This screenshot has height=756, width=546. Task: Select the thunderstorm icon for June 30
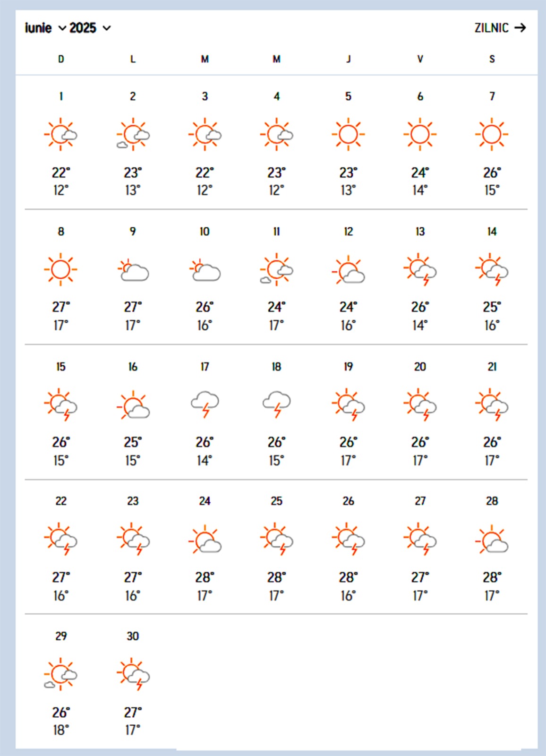pos(133,674)
